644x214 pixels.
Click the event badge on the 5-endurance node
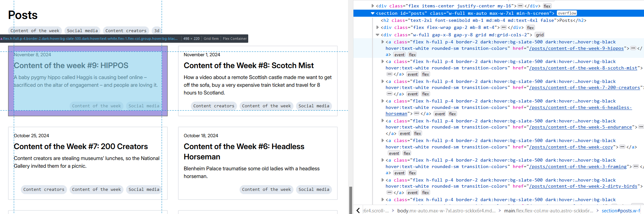(x=405, y=134)
